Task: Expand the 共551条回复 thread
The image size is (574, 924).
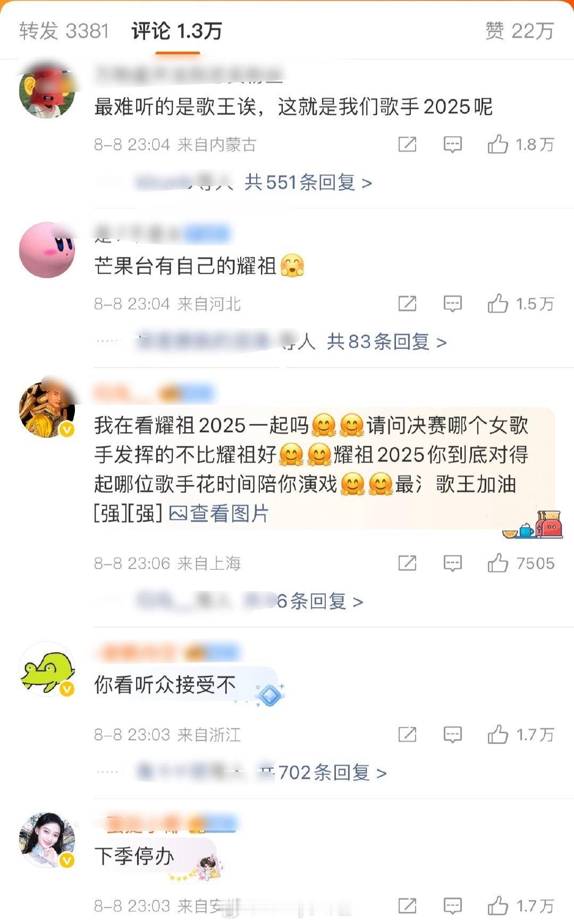Action: (308, 182)
